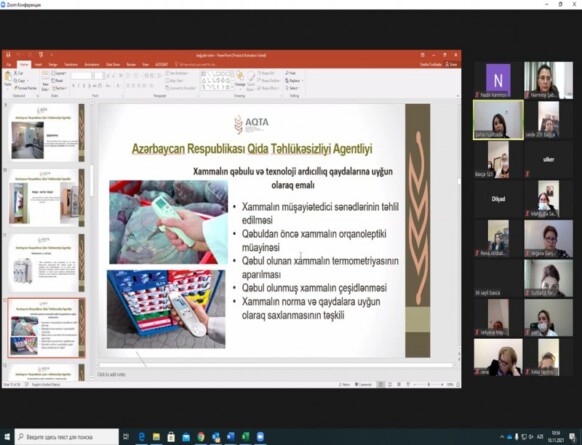582x445 pixels.
Task: Open the Mail app from the taskbar
Action: coord(186,437)
